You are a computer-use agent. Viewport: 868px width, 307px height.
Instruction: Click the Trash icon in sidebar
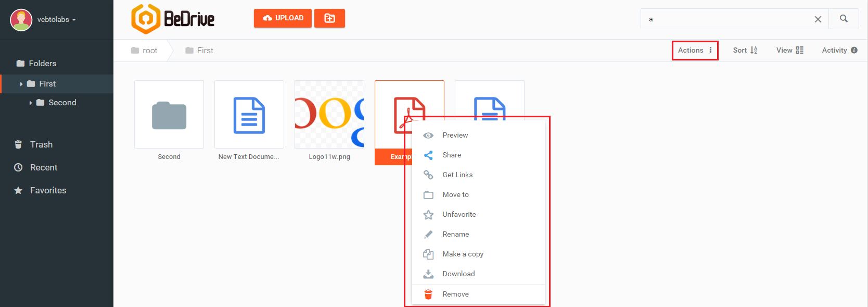point(18,144)
